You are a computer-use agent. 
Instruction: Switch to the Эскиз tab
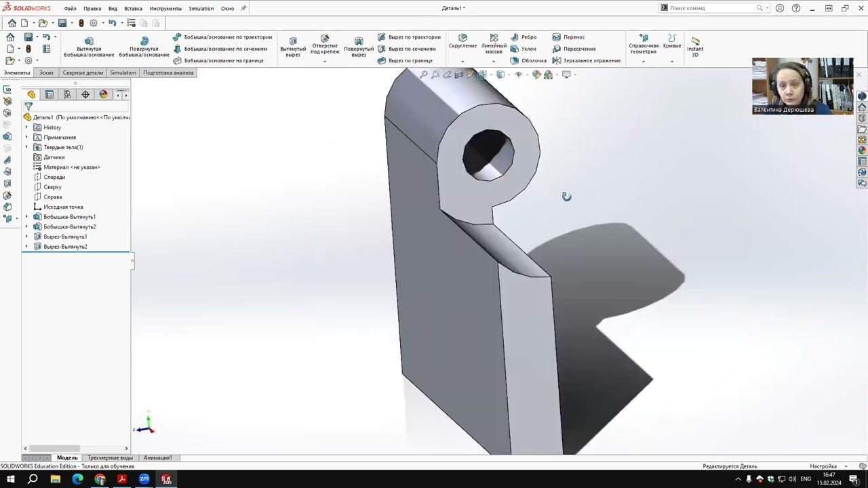(46, 73)
